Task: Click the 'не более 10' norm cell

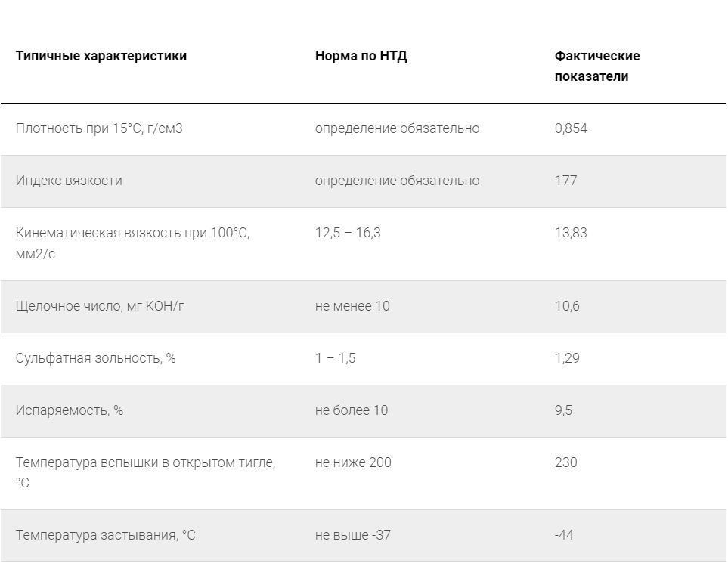Action: [352, 410]
